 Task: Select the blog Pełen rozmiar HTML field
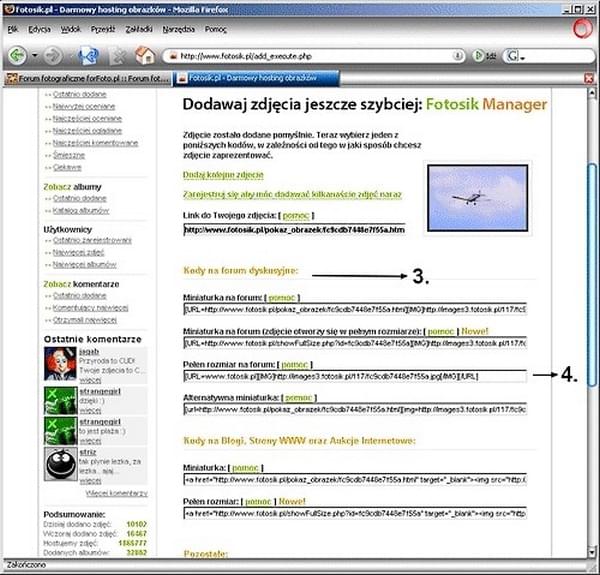[355, 513]
